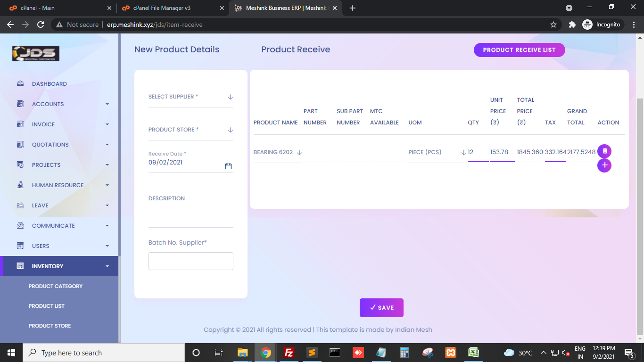Click the Leave sidebar icon
The image size is (644, 362).
[x=20, y=206]
